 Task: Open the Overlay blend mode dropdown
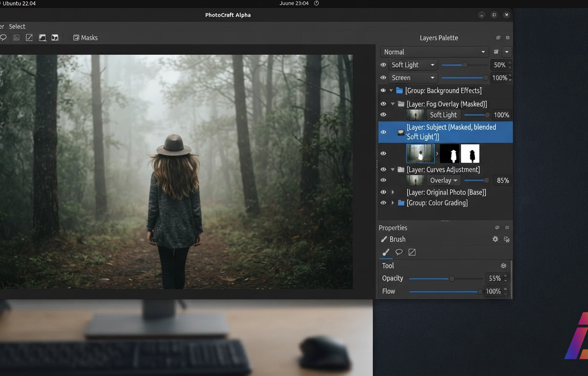tap(443, 180)
